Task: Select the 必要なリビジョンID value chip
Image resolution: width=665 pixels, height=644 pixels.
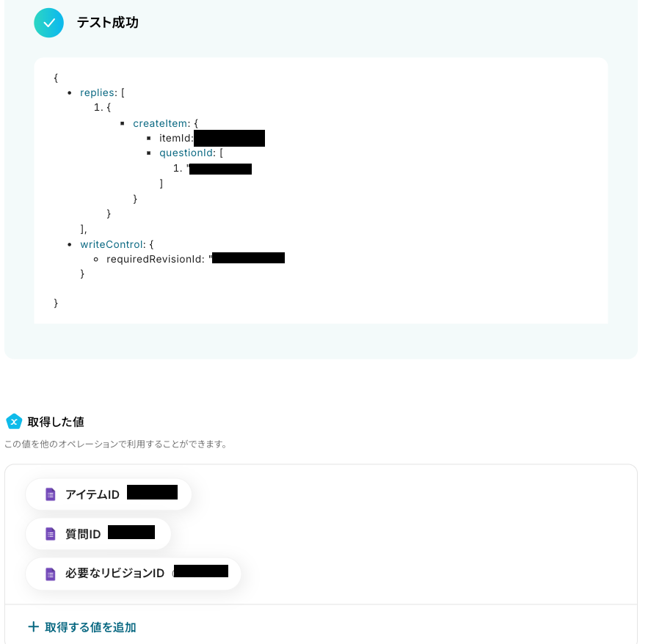Action: click(x=132, y=574)
